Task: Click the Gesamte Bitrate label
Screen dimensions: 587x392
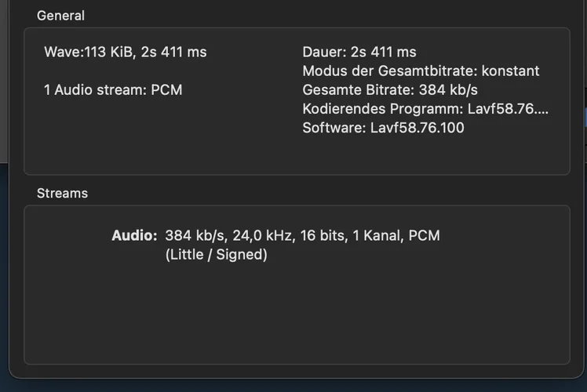Action: (358, 90)
